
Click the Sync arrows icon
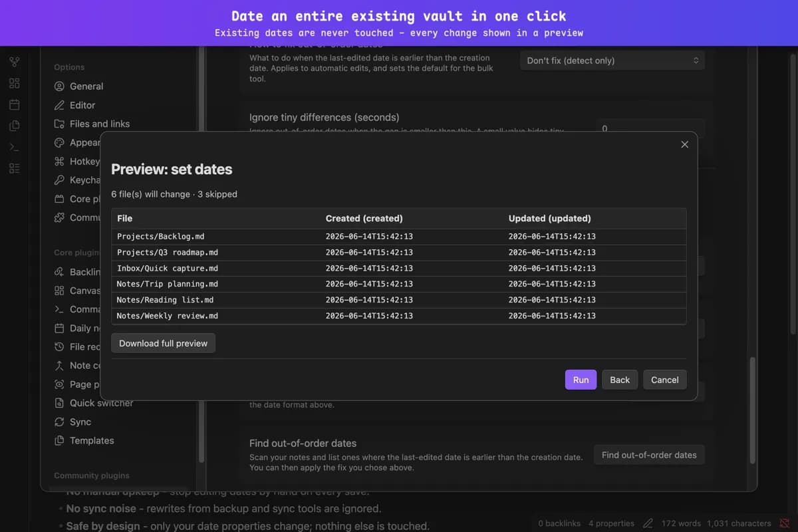pos(59,422)
